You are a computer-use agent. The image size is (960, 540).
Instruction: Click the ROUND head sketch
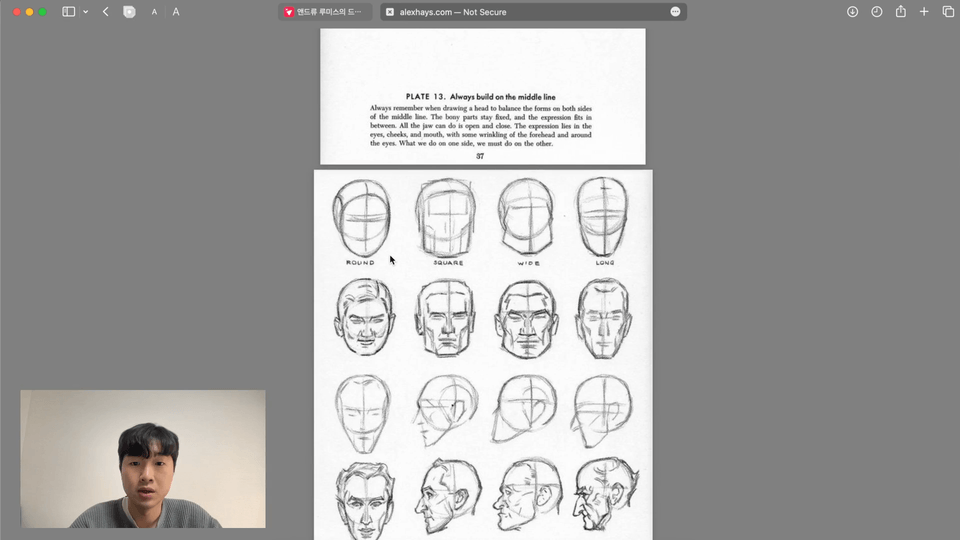(361, 218)
